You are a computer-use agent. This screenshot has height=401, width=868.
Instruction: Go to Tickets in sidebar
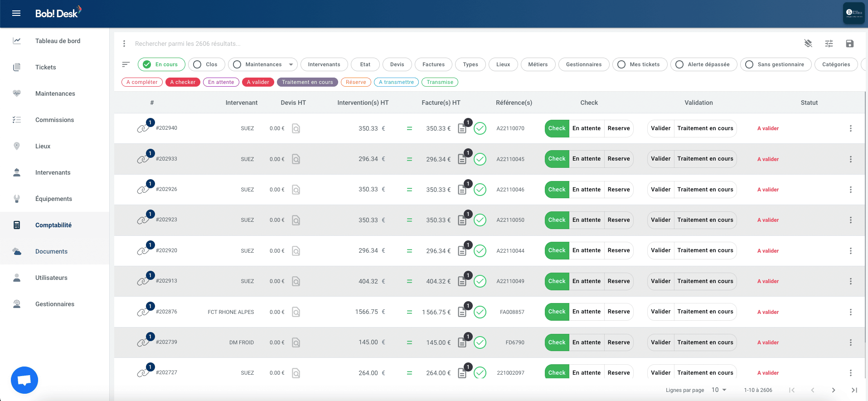click(55, 67)
